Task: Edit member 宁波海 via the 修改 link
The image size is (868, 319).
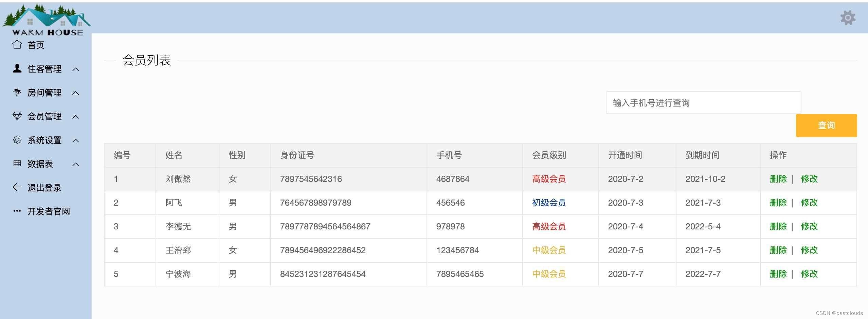Action: pos(809,274)
